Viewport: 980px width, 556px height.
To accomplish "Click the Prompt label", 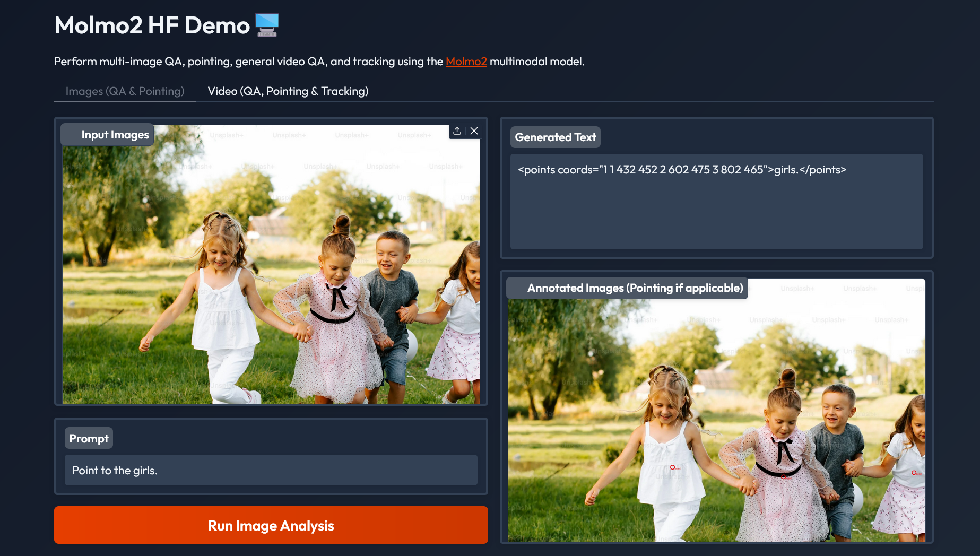I will [x=89, y=439].
